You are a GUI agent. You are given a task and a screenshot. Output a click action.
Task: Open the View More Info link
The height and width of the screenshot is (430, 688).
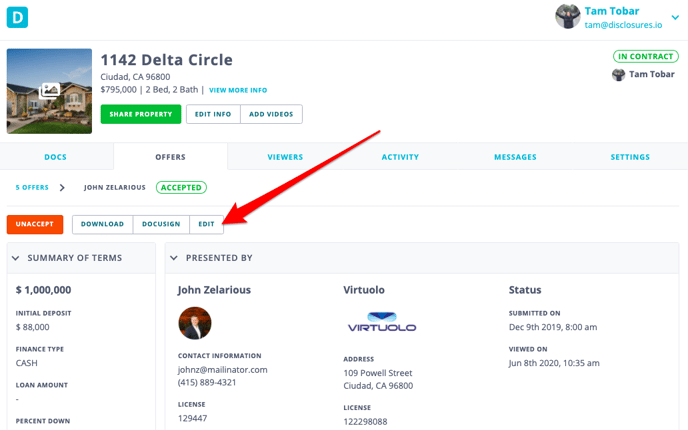coord(238,90)
